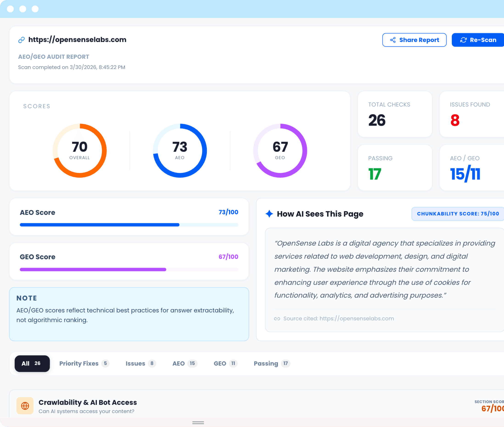Click the link icon beside the site URL
The image size is (504, 427).
click(x=22, y=40)
